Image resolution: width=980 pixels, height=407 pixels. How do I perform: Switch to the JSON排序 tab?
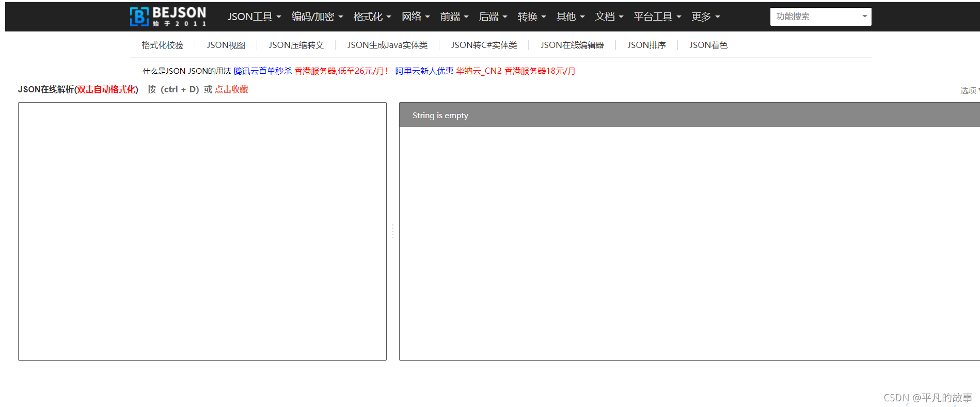646,45
